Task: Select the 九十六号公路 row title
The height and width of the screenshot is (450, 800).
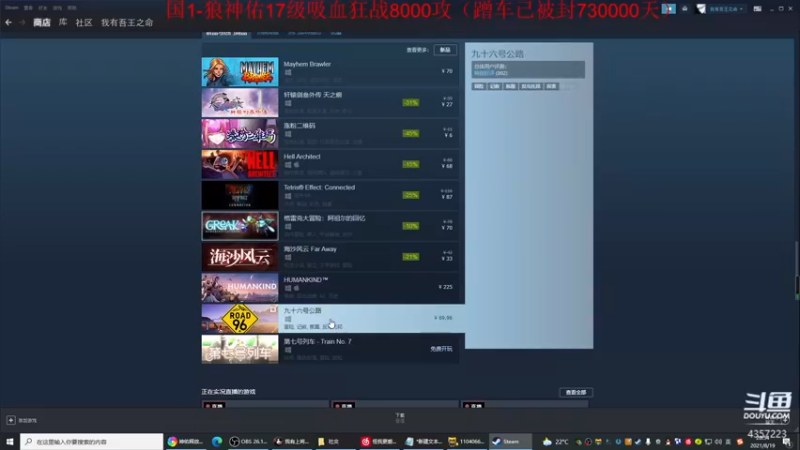Action: pos(303,310)
